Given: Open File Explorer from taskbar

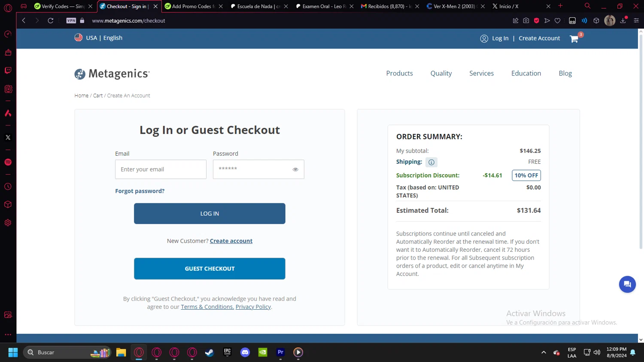Looking at the screenshot, I should [x=121, y=353].
